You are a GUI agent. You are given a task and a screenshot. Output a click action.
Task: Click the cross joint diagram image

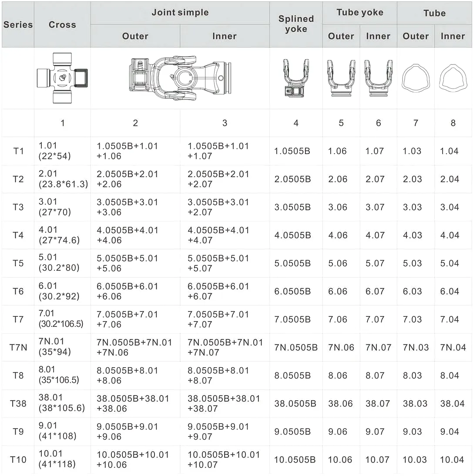coord(62,78)
